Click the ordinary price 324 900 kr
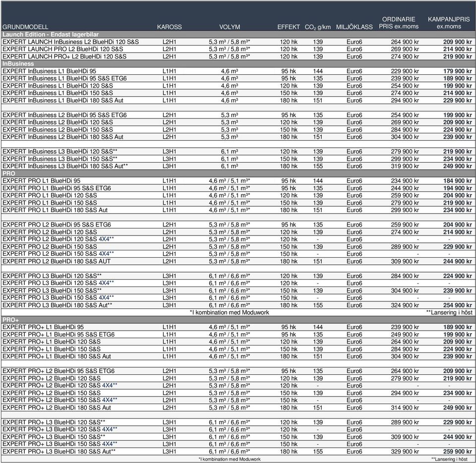476x463 pixels. (x=405, y=305)
